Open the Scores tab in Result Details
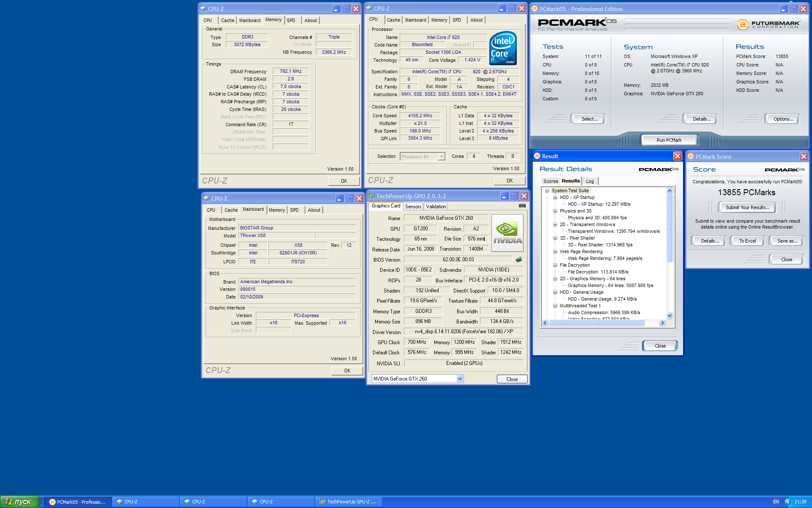This screenshot has height=508, width=812. pos(551,181)
